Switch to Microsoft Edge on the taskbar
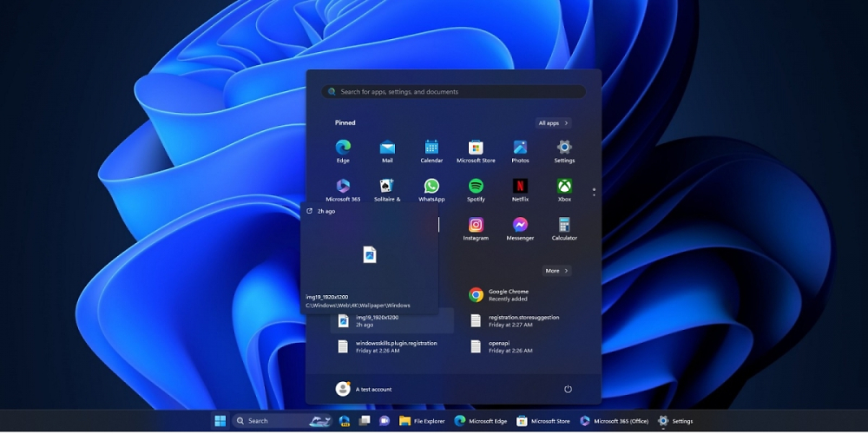The width and height of the screenshot is (868, 434). tap(480, 421)
